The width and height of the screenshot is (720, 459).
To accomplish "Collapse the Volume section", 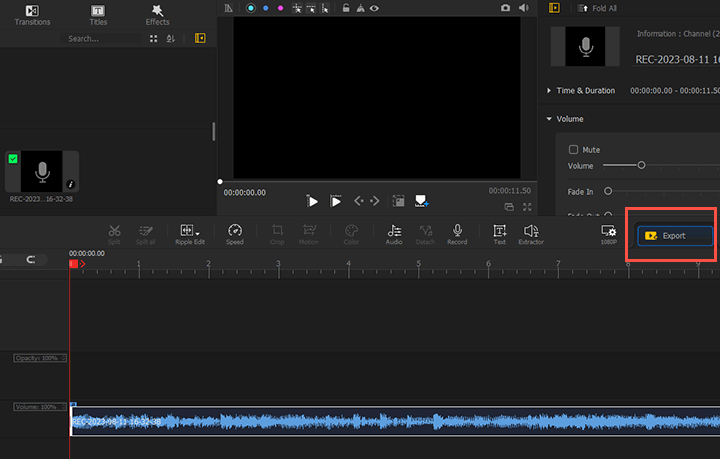I will pos(549,119).
